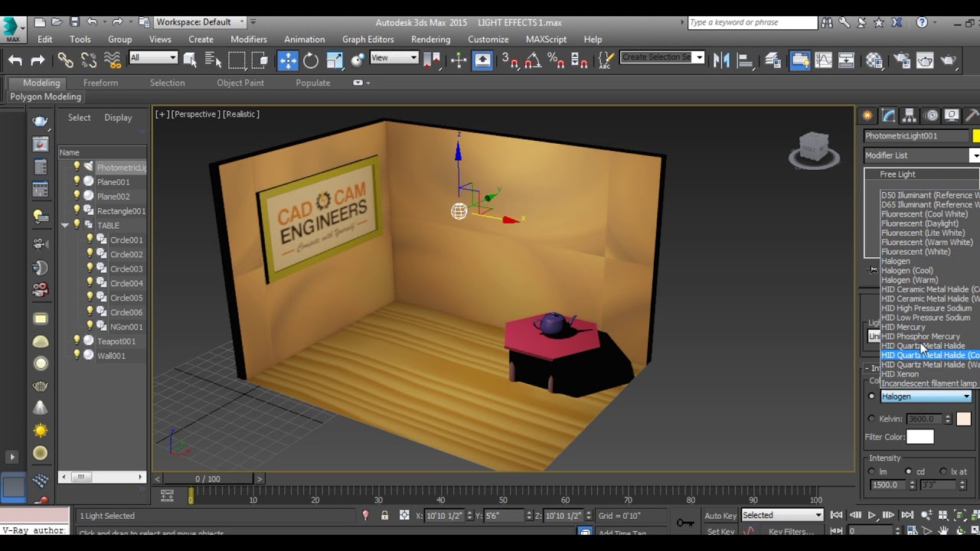Screen dimensions: 980x551
Task: Click the Play Animation button
Action: click(872, 515)
